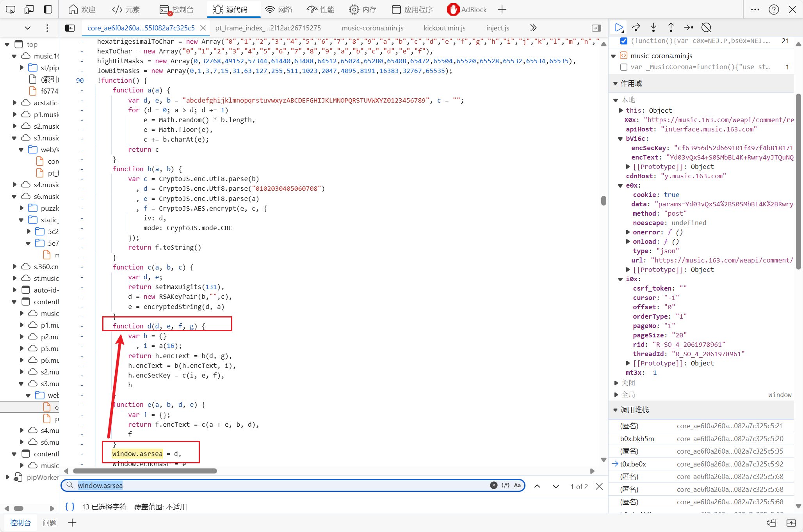Open the AdBlock panel tab
Screen dimensions: 803x532
(x=467, y=9)
